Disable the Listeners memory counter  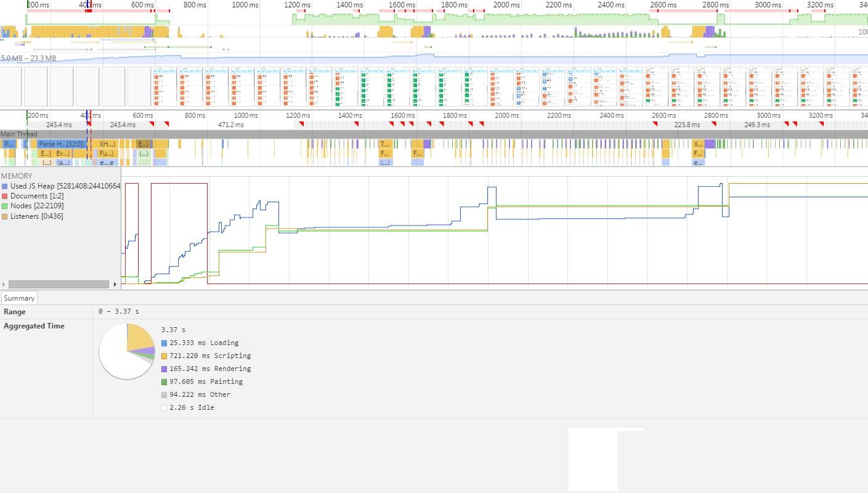click(5, 216)
